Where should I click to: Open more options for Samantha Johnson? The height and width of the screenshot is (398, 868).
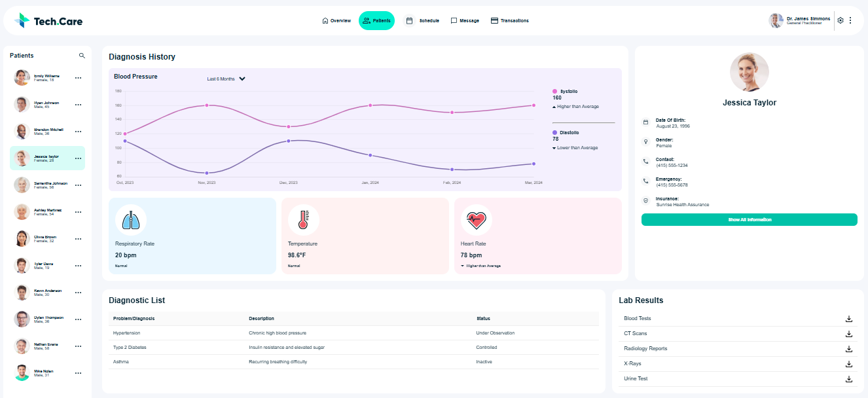click(x=79, y=185)
